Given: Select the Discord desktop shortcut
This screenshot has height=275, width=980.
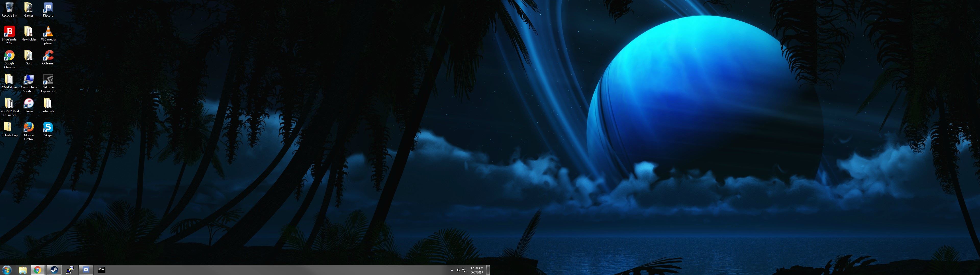Looking at the screenshot, I should pos(48,8).
